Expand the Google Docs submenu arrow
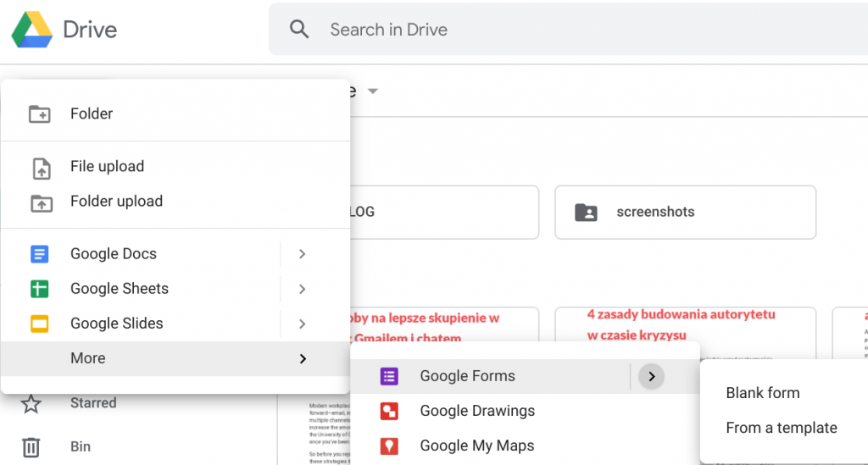The image size is (868, 465). 303,254
